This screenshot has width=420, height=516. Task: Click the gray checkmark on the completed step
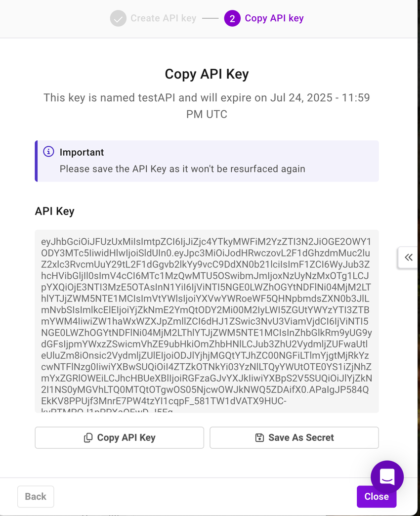(x=117, y=18)
